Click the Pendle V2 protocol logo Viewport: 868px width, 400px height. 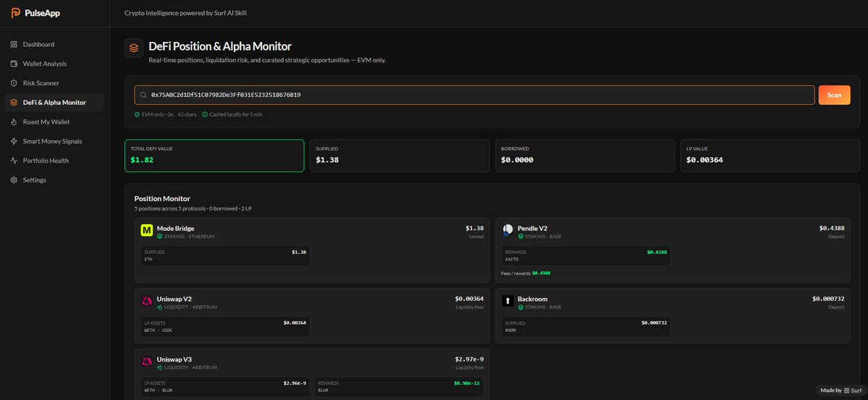tap(507, 231)
